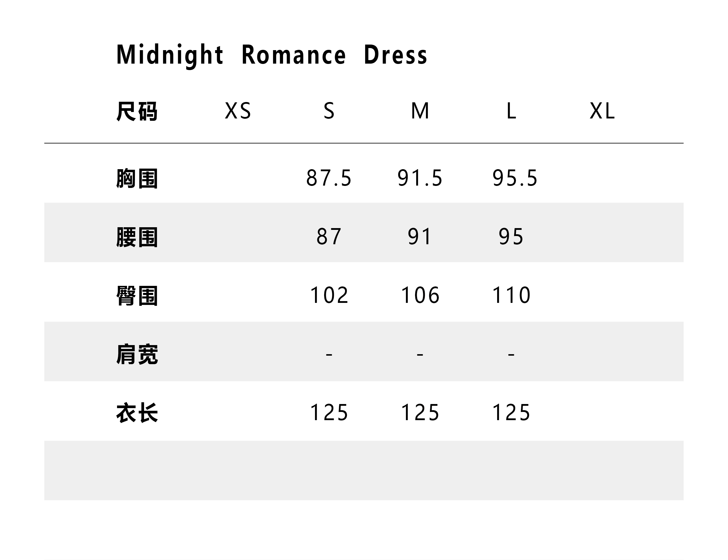This screenshot has height=560, width=728.
Task: Click the 95.5 value for size L
Action: (515, 178)
